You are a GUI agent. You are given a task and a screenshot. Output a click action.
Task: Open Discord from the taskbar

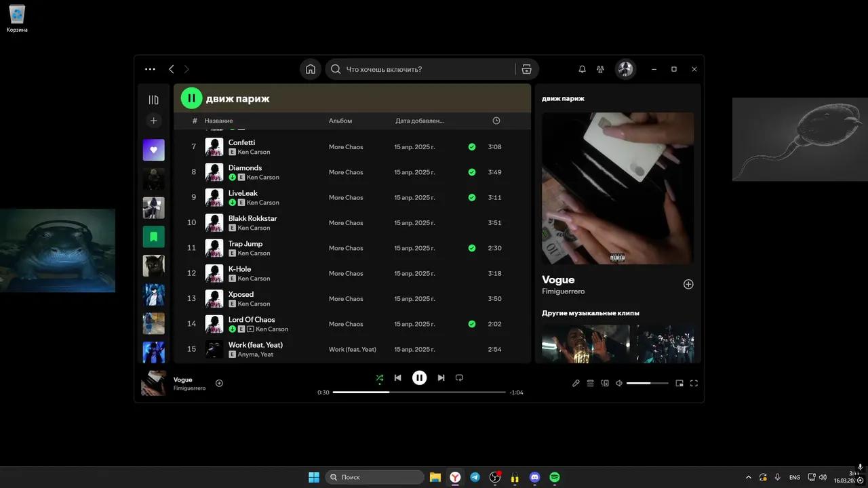pyautogui.click(x=534, y=477)
